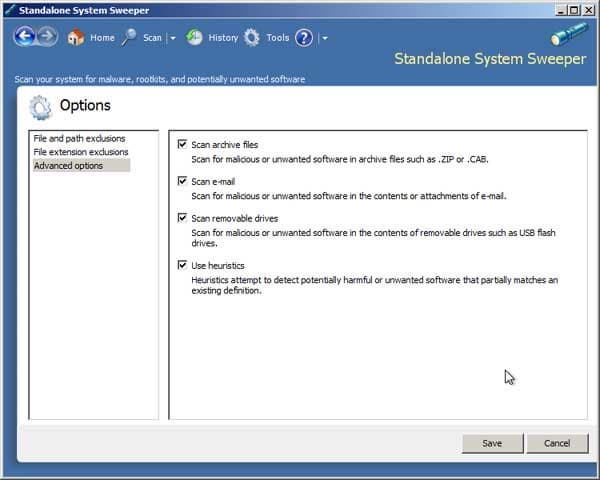Image resolution: width=600 pixels, height=480 pixels.
Task: Select Advanced options in list
Action: pyautogui.click(x=82, y=166)
